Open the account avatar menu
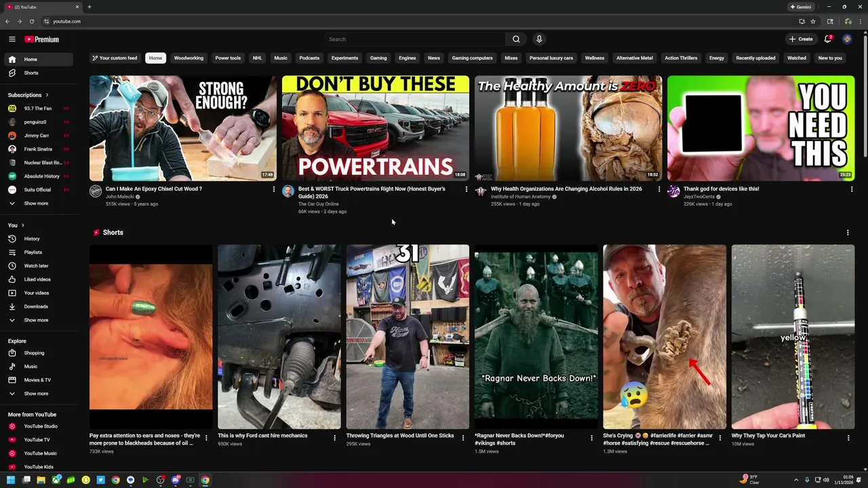The width and height of the screenshot is (868, 488). point(847,39)
